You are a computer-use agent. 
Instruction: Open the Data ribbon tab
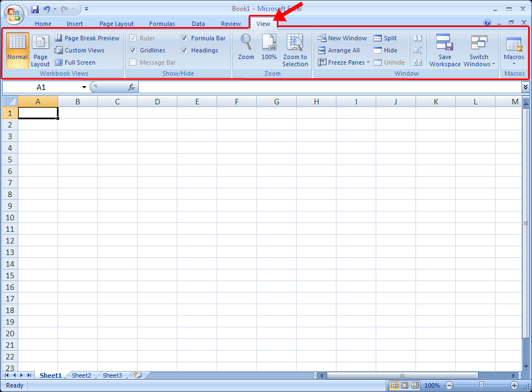coord(198,24)
